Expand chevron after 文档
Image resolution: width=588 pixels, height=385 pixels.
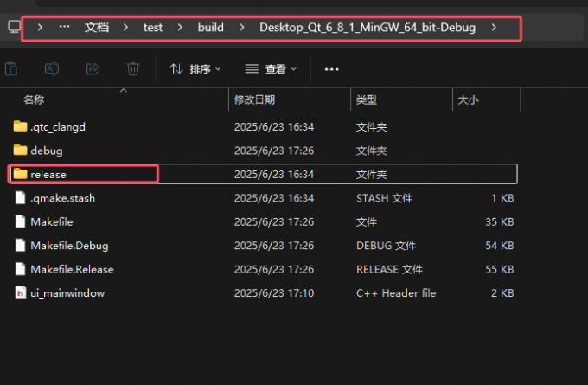tap(125, 27)
